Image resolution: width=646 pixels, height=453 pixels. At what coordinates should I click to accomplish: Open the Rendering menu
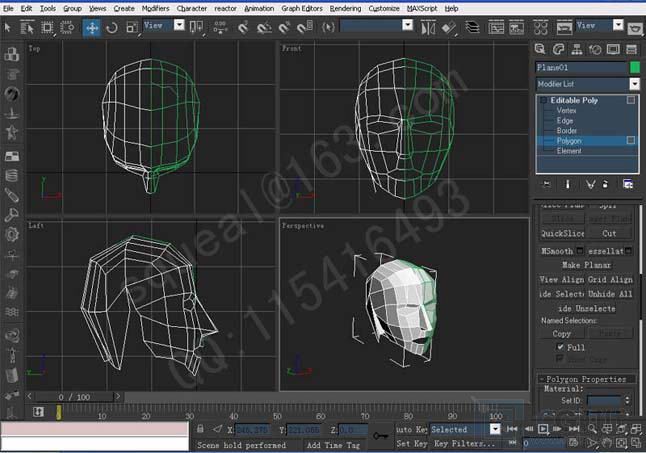[x=345, y=8]
